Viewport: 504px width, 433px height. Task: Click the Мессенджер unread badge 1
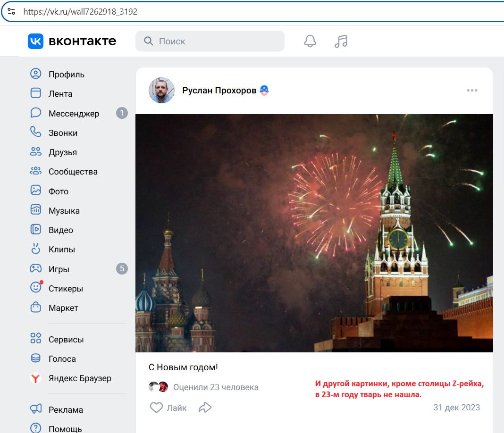click(122, 113)
